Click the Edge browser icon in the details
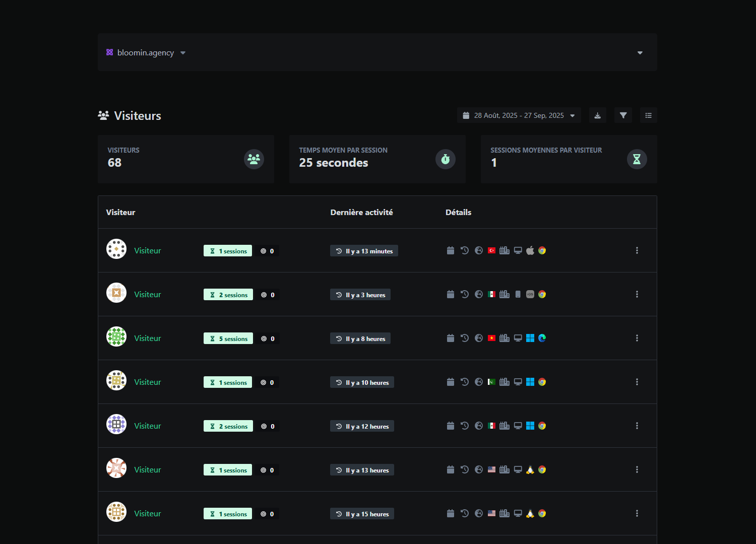This screenshot has height=544, width=756. [x=542, y=338]
